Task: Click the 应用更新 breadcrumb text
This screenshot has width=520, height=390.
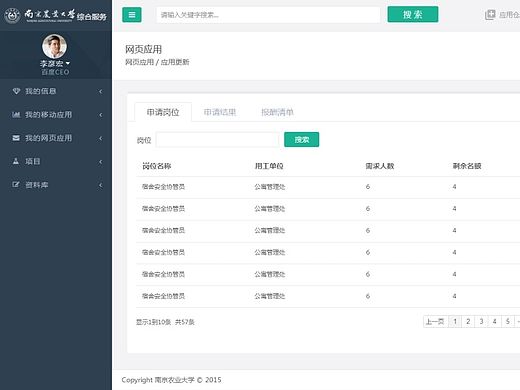Action: click(175, 62)
